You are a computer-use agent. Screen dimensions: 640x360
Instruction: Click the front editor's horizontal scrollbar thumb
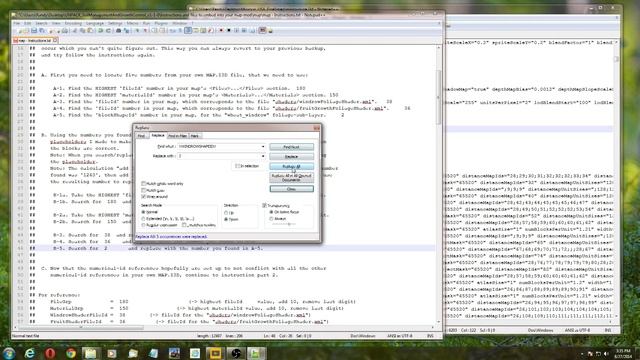(80, 327)
